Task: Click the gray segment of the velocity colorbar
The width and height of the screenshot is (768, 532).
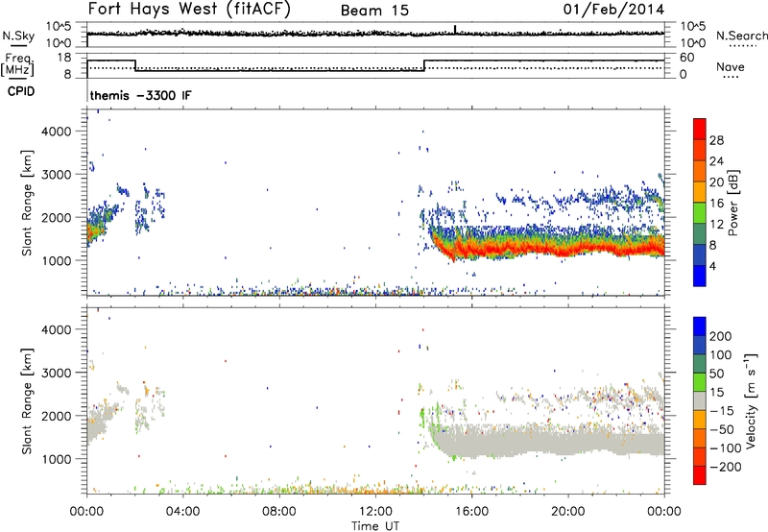Action: [x=700, y=400]
